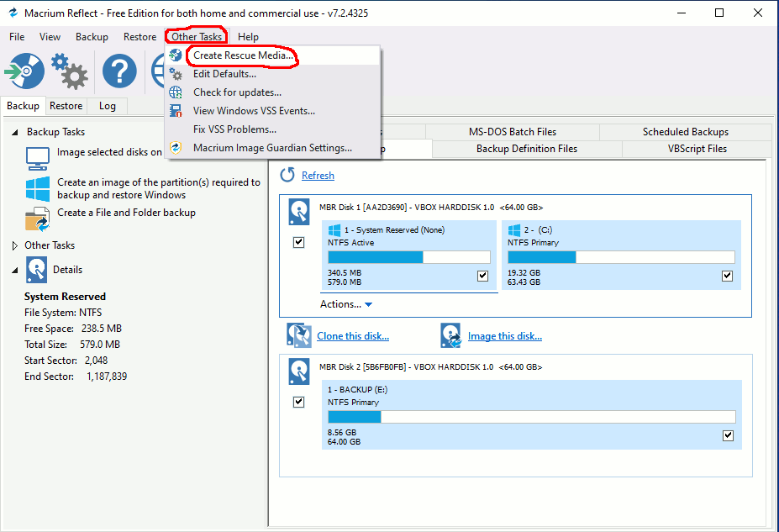Viewport: 779px width, 532px height.
Task: Click the Refresh link
Action: pos(318,176)
